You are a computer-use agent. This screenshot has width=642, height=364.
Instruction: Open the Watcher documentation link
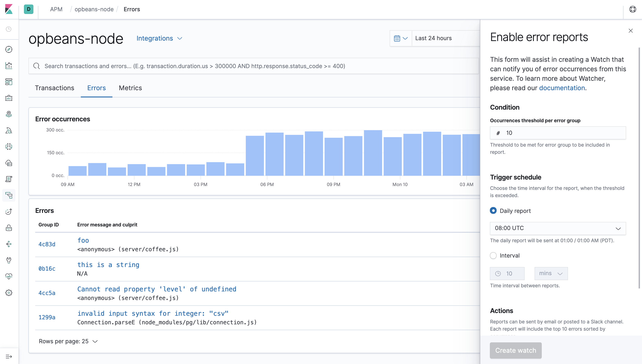click(x=562, y=88)
